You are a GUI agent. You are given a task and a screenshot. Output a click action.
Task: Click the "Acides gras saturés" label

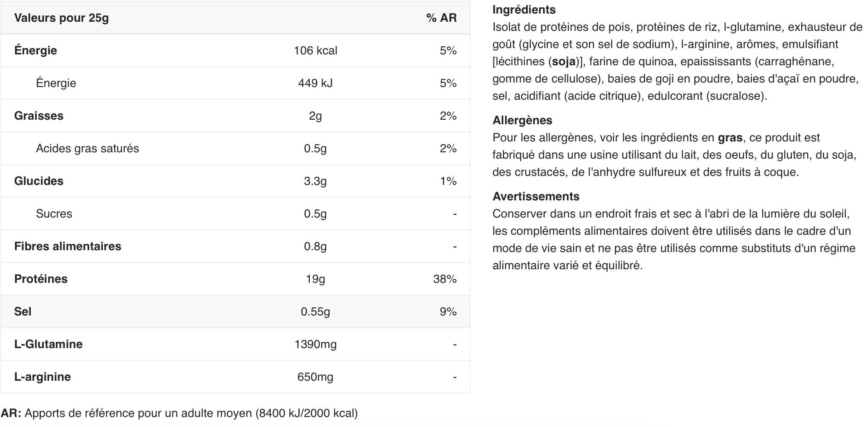[87, 148]
